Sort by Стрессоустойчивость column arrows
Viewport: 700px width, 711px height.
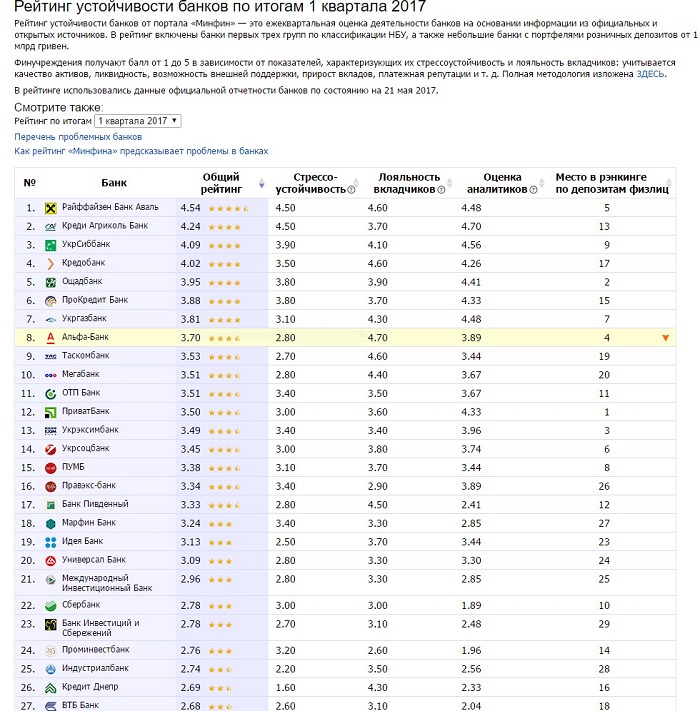pyautogui.click(x=356, y=183)
